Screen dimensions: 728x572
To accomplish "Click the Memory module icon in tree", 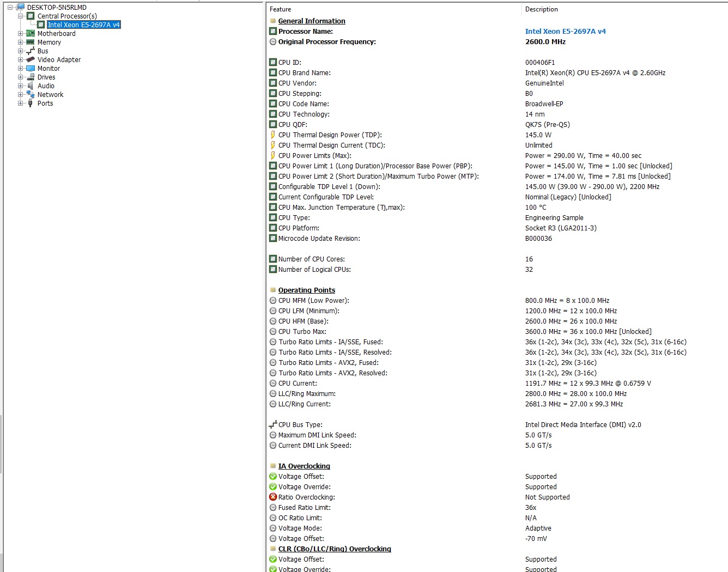I will (x=31, y=42).
